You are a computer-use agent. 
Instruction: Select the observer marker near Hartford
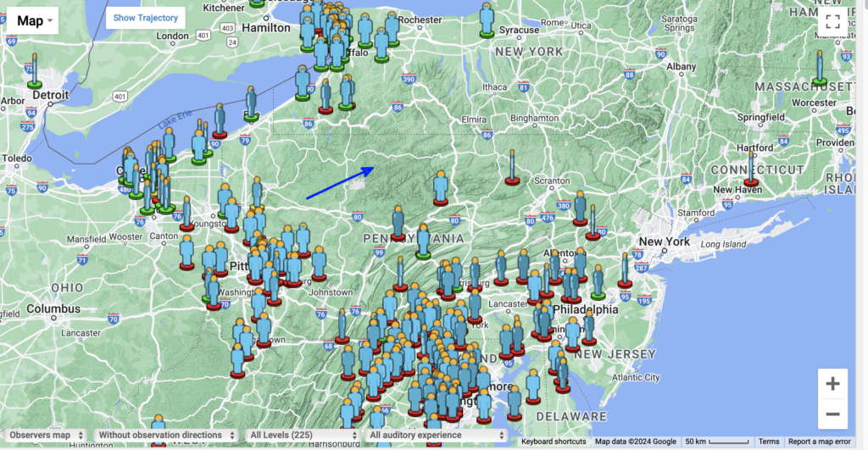(x=751, y=169)
